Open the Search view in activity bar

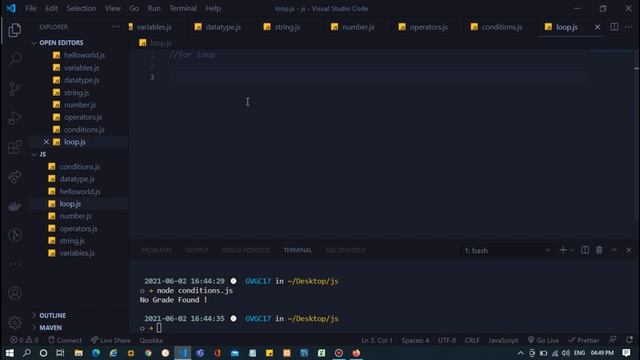15,59
